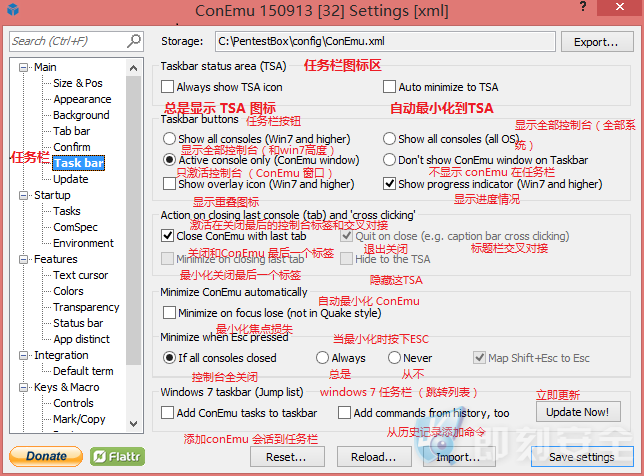Click settings tree scroll down arrow

pyautogui.click(x=133, y=423)
